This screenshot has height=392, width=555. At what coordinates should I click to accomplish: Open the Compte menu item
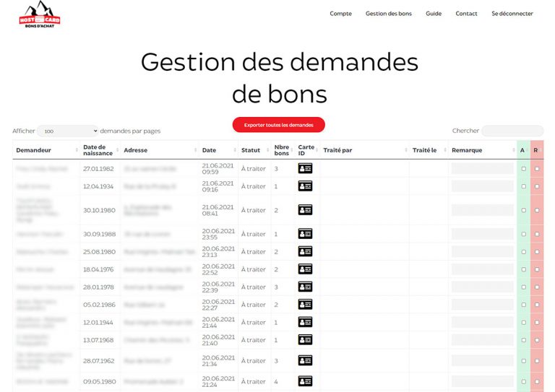point(340,14)
